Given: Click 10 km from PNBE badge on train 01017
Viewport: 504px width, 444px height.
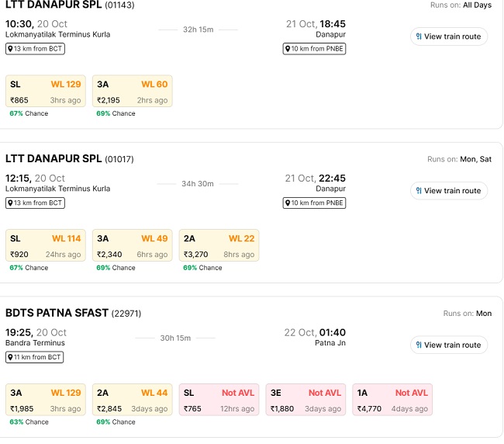Looking at the screenshot, I should pos(315,203).
